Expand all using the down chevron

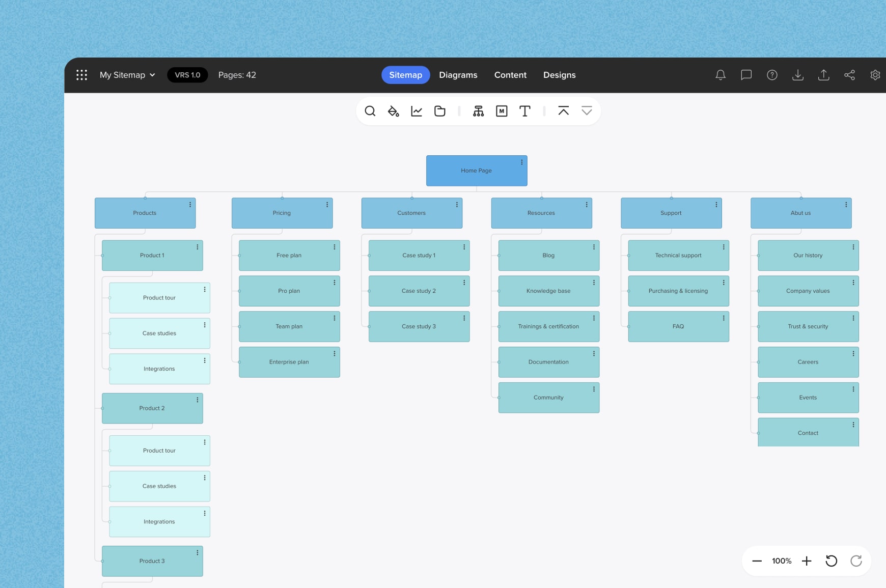pos(587,111)
